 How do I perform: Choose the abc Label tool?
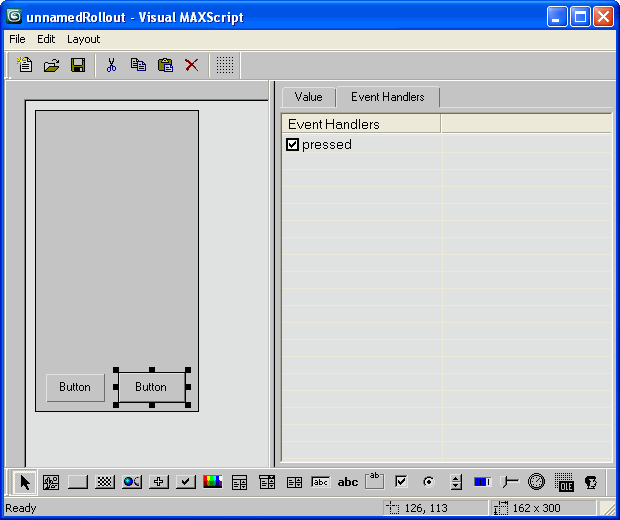click(x=348, y=482)
